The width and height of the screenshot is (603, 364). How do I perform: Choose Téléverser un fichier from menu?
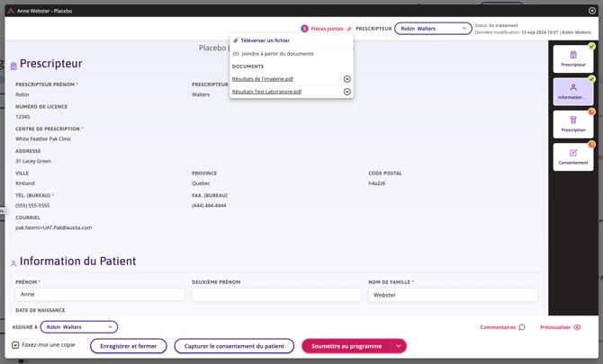tap(265, 40)
